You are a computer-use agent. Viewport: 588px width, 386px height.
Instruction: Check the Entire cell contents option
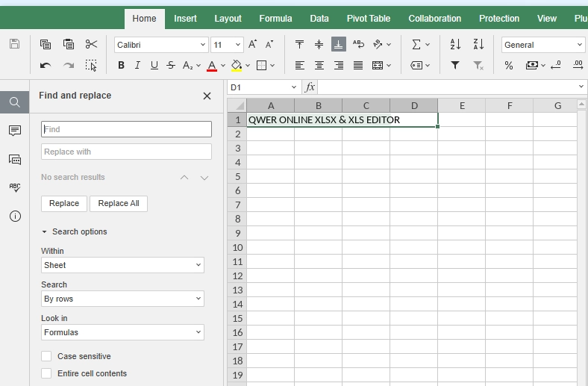[46, 373]
